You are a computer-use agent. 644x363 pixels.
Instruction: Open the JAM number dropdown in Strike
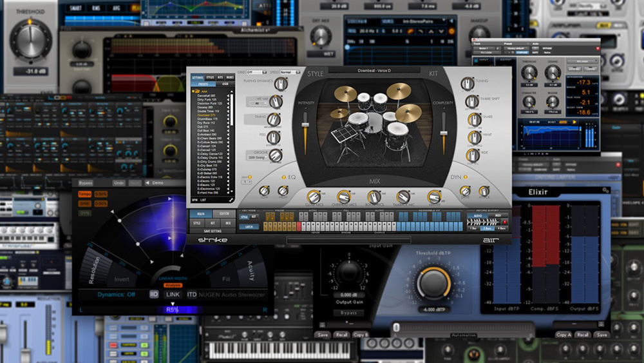coord(247,182)
